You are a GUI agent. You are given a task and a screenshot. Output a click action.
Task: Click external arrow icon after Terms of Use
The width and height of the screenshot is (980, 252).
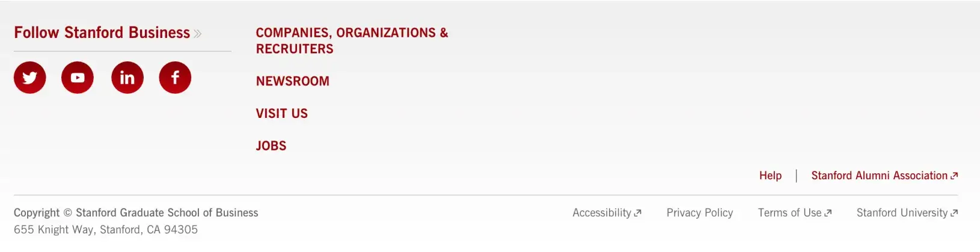coord(828,213)
